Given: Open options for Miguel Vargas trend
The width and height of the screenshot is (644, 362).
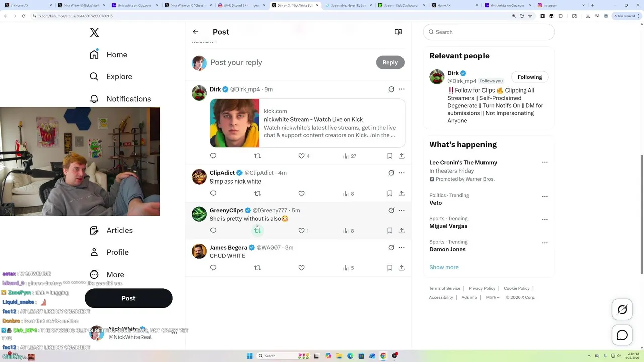Looking at the screenshot, I should [x=545, y=220].
